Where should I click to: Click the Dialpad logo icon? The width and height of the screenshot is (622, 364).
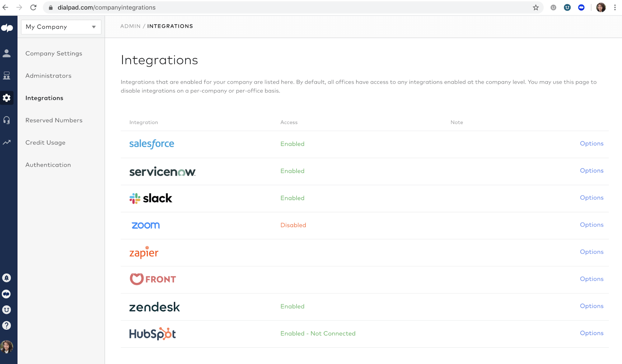pos(7,28)
